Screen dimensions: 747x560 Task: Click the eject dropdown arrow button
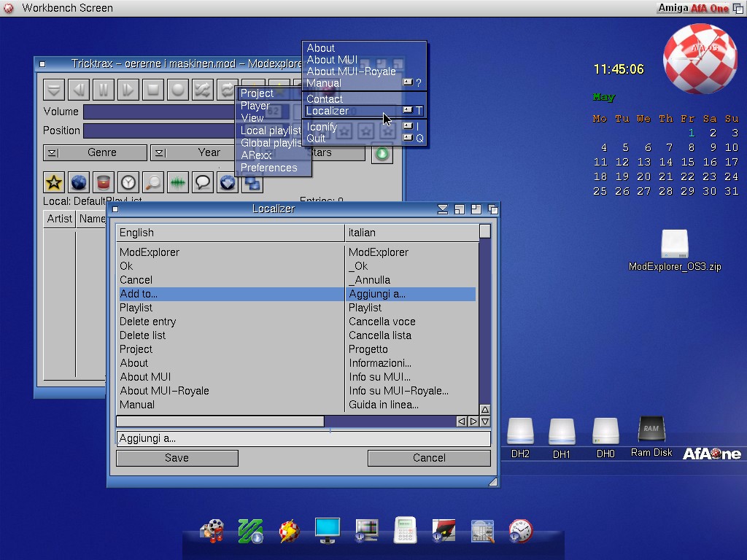(54, 90)
